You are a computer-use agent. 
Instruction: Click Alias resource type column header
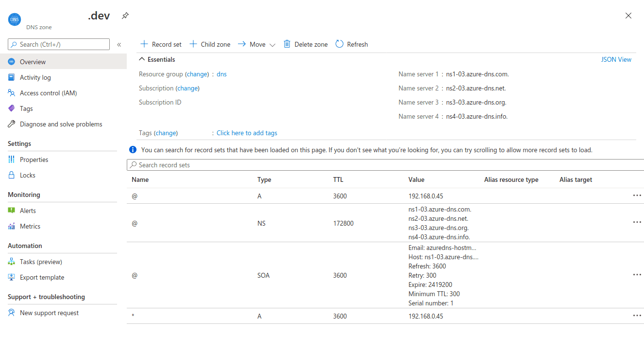tap(511, 179)
